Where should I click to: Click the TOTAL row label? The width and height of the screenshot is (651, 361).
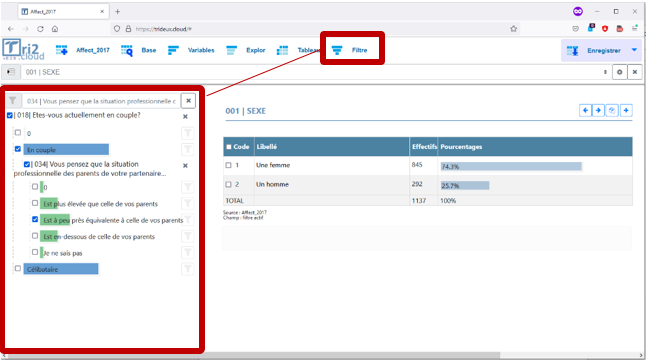[x=234, y=200]
